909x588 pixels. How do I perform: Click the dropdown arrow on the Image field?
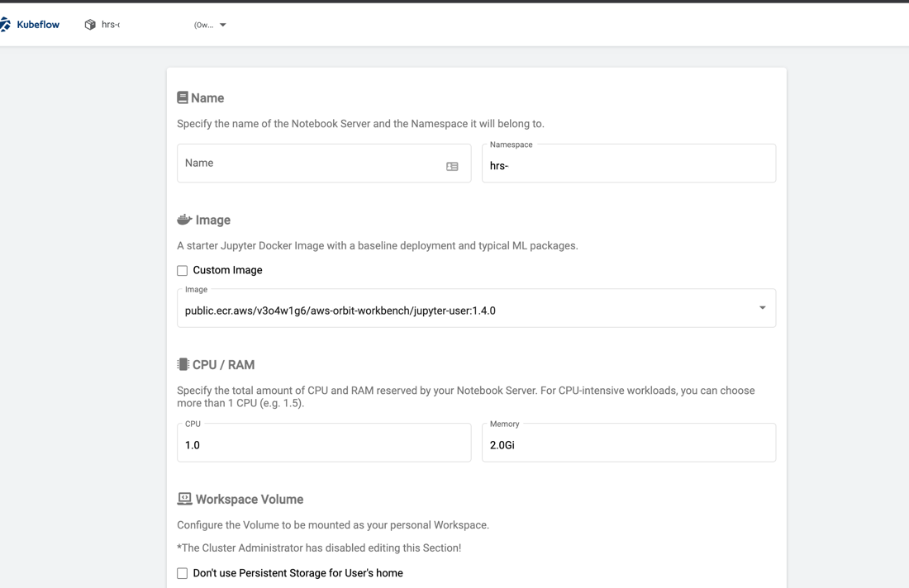(x=762, y=306)
